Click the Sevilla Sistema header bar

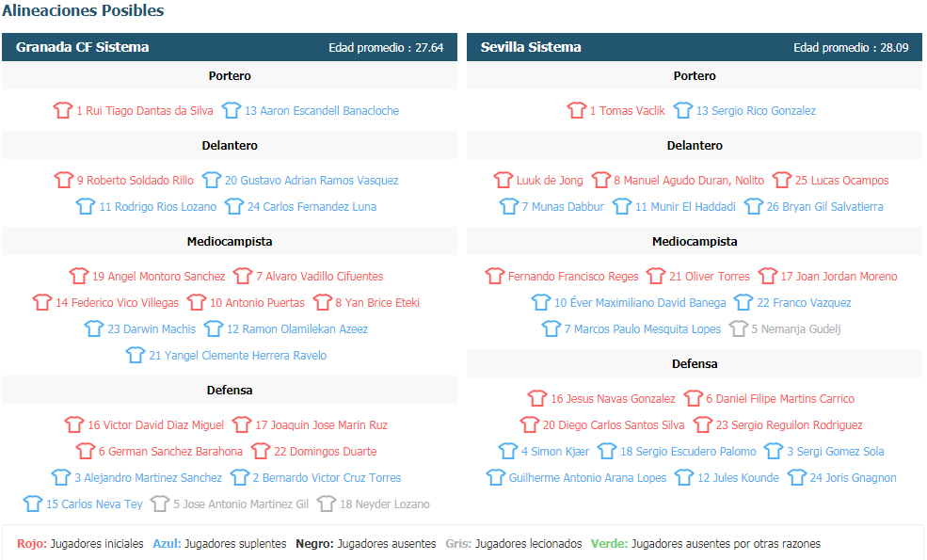point(694,47)
